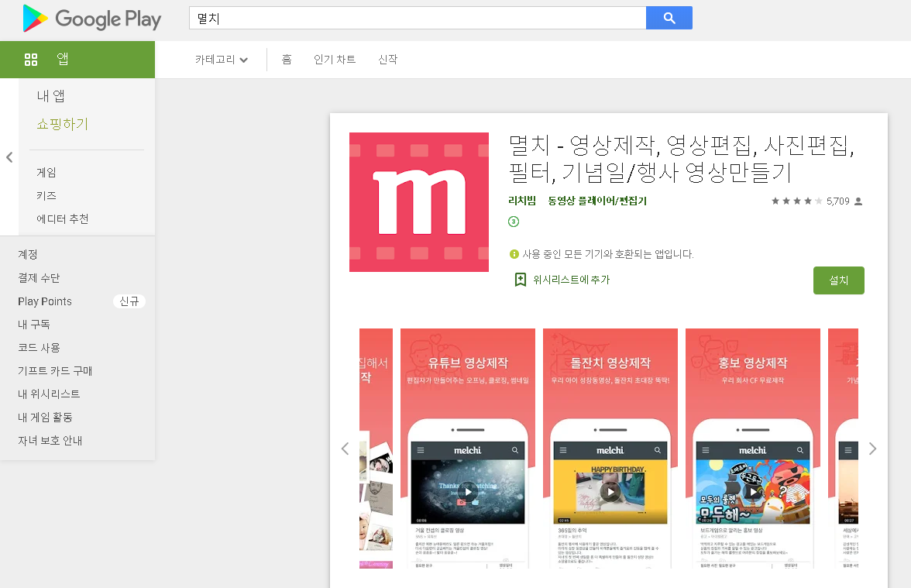
Task: Select 쇼핑하기 in the sidebar
Action: click(62, 124)
